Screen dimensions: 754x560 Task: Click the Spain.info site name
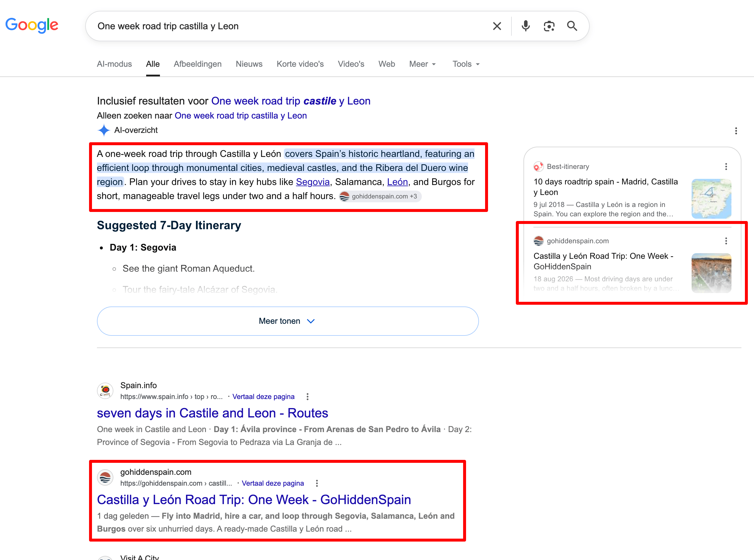tap(138, 386)
